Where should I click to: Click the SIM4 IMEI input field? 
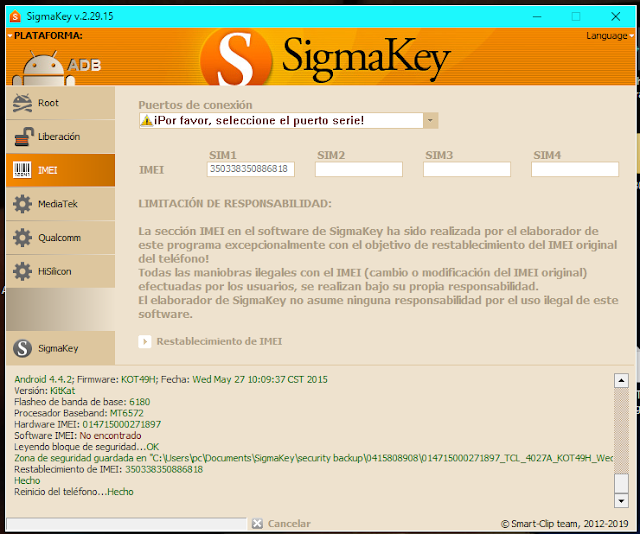575,169
